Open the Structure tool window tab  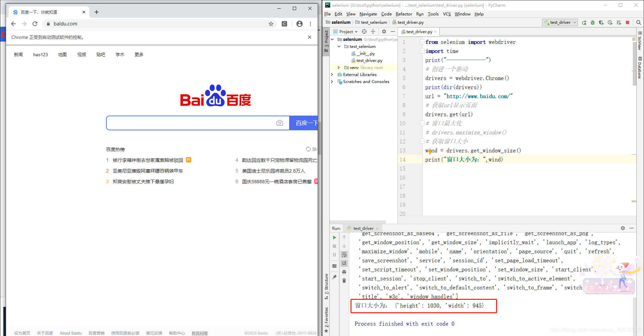tap(326, 286)
